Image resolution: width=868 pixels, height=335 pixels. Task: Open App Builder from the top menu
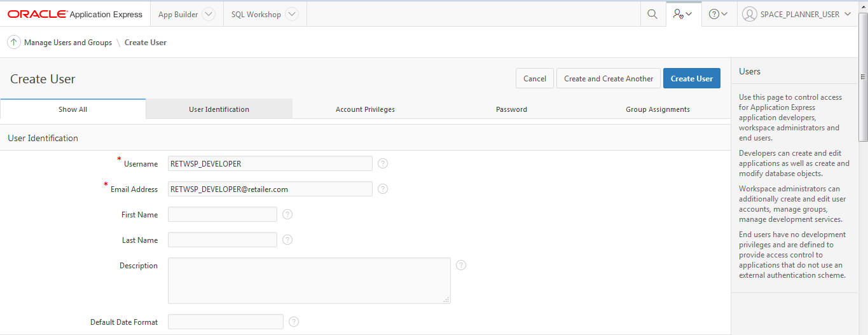click(178, 14)
